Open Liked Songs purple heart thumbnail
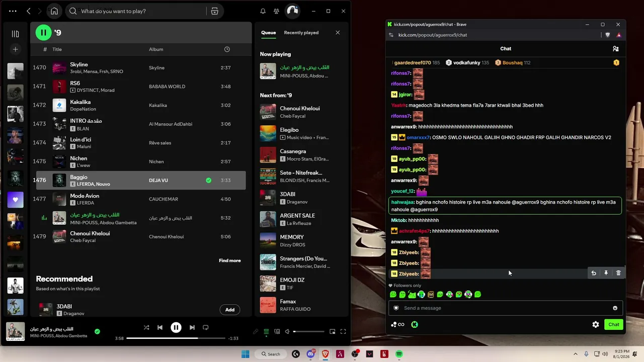This screenshot has height=362, width=644. coord(15,200)
